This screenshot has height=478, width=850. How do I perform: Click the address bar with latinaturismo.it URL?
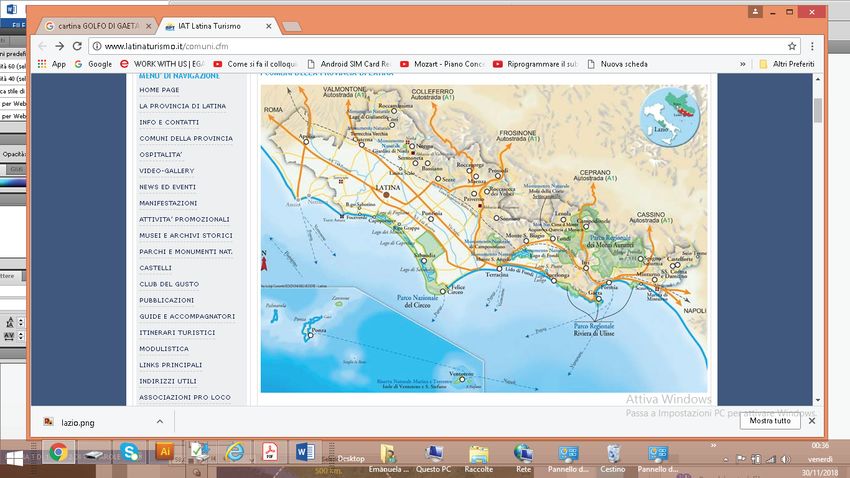[439, 46]
